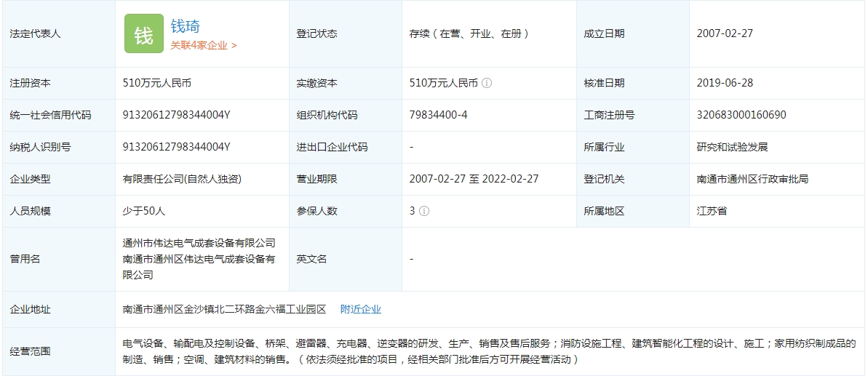Click the 营业期限 date range value
Image resolution: width=868 pixels, height=376 pixels.
[474, 179]
